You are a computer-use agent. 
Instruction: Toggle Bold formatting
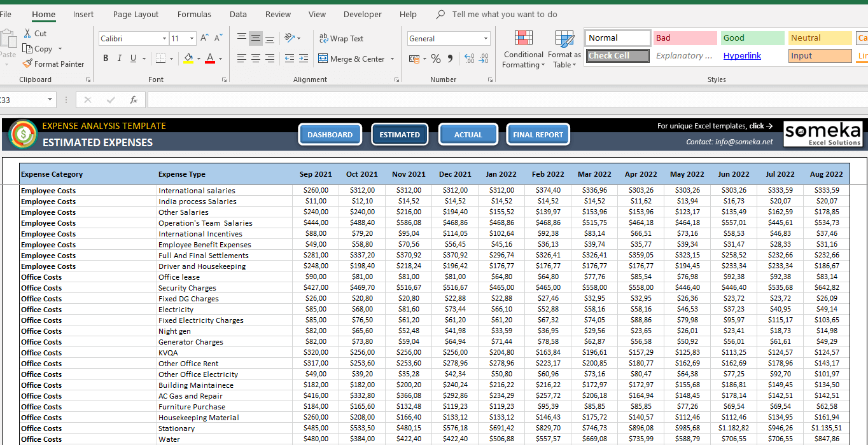[106, 58]
